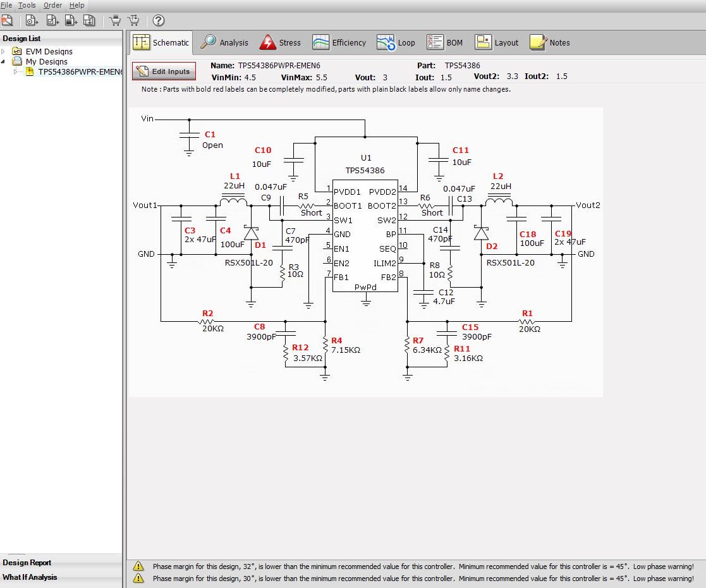Expand the TPS54386PWPR-EMEN6 design node
This screenshot has width=706, height=588.
[x=15, y=71]
